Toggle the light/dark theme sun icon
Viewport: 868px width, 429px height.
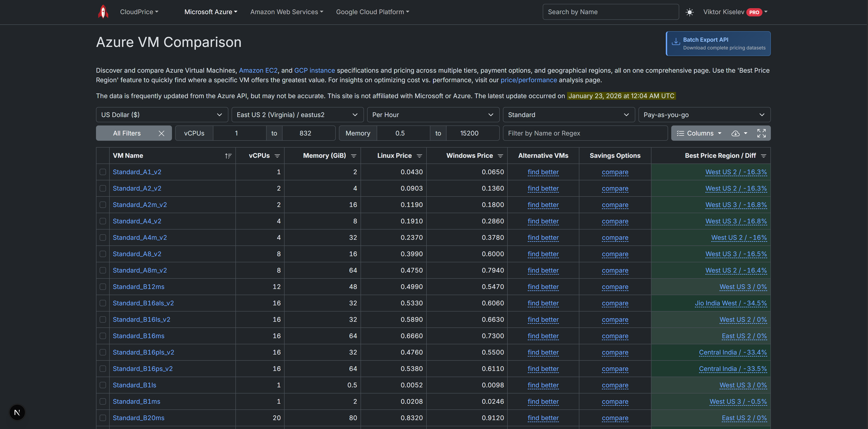tap(689, 12)
